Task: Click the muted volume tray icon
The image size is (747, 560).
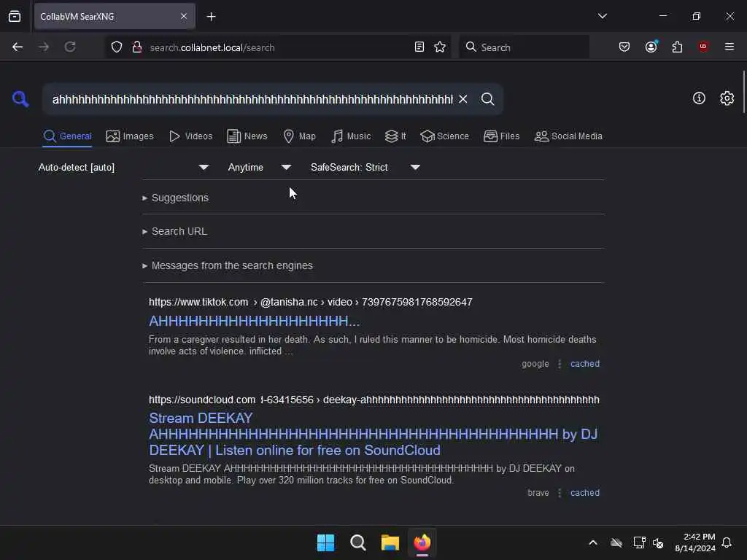Action: [x=659, y=542]
